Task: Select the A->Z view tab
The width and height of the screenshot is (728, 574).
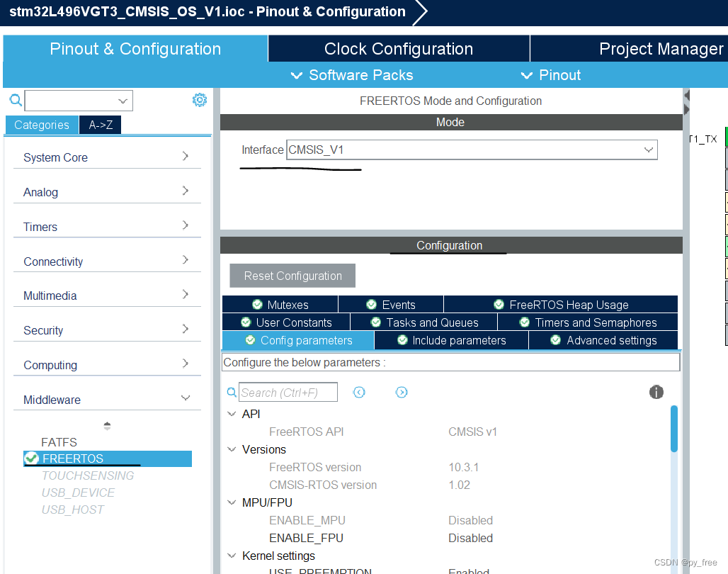Action: (101, 125)
